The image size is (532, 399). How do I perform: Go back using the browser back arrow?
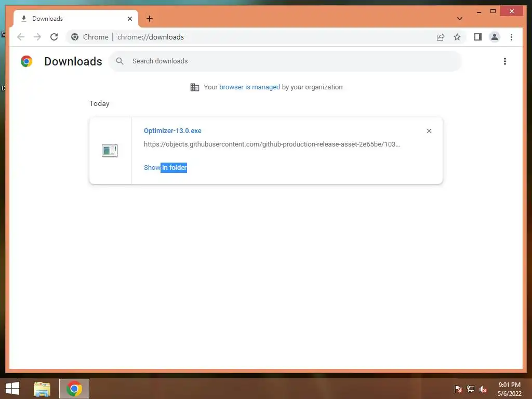[21, 37]
